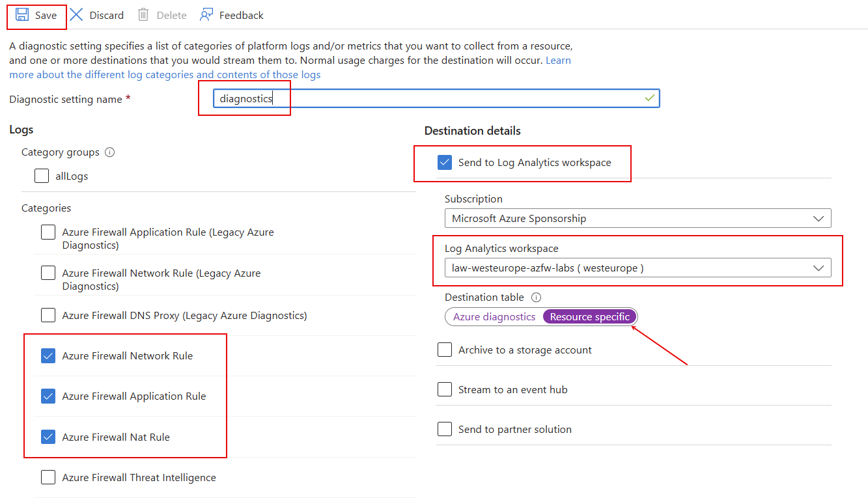868x498 pixels.
Task: Expand the Log Analytics workspace dropdown
Action: [637, 268]
